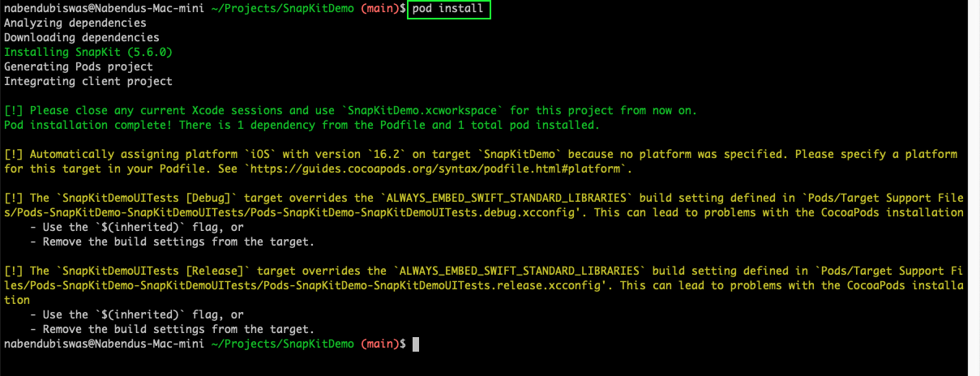The width and height of the screenshot is (980, 376).
Task: Click the 'Installing SnapKit (5.6.0)' line
Action: (x=88, y=52)
